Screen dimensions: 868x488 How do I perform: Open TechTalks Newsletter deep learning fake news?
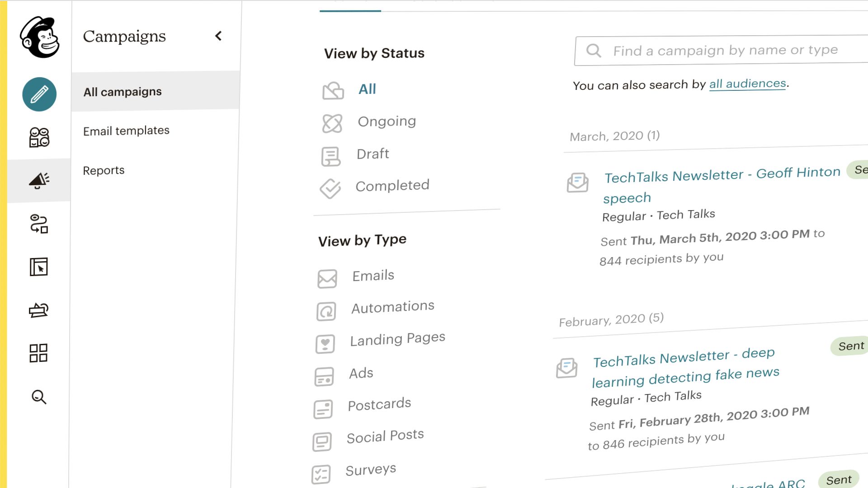(x=686, y=367)
